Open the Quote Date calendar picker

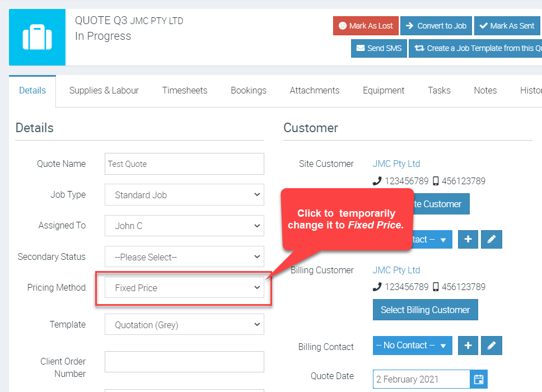pyautogui.click(x=478, y=379)
